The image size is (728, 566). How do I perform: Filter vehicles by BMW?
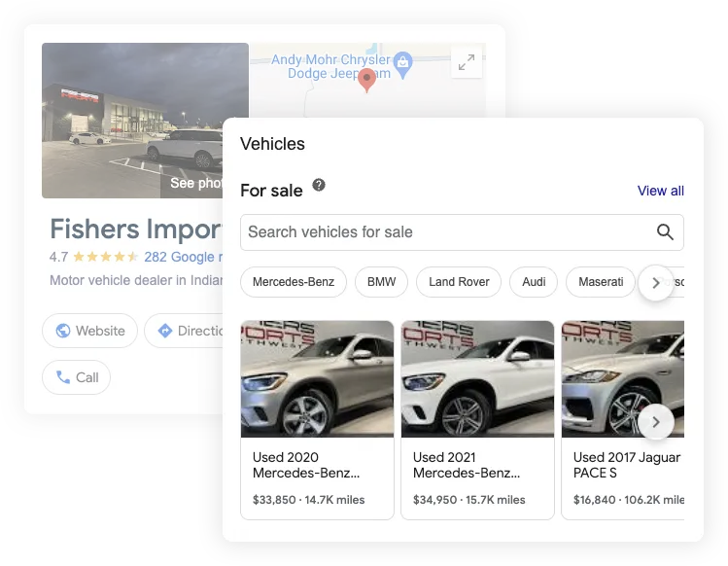(x=381, y=282)
